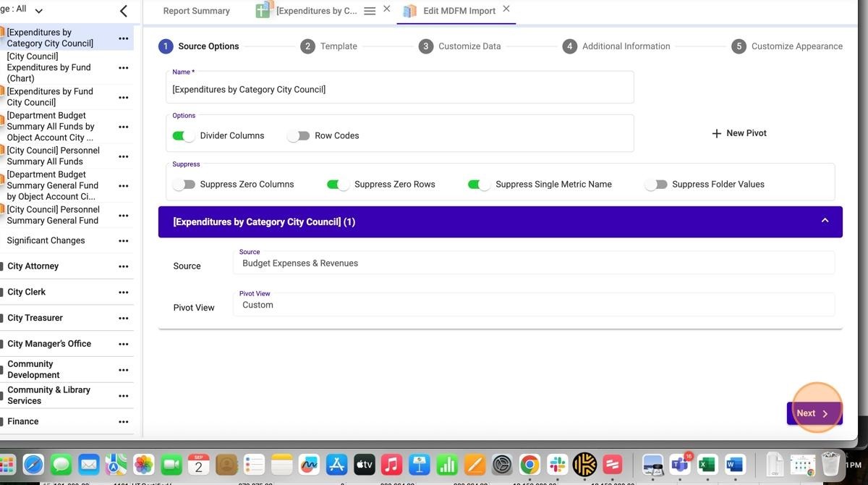Viewport: 868px width, 485px height.
Task: Select City Attorney folder
Action: (33, 266)
